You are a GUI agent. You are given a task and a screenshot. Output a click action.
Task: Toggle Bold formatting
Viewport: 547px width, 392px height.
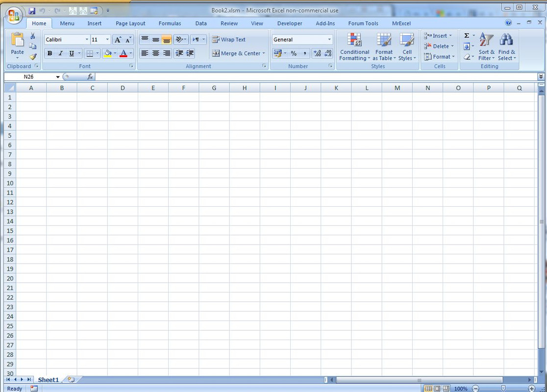click(50, 53)
